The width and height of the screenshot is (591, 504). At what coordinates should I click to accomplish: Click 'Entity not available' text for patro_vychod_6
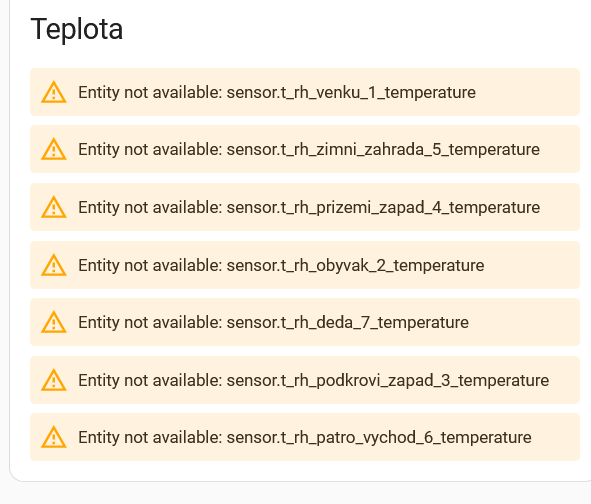click(x=150, y=438)
